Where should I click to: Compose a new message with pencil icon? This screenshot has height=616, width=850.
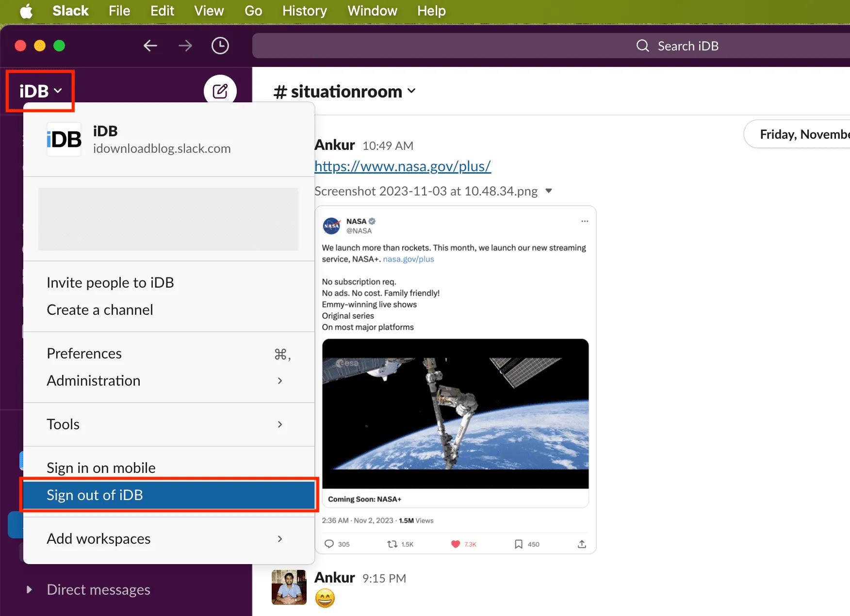220,91
